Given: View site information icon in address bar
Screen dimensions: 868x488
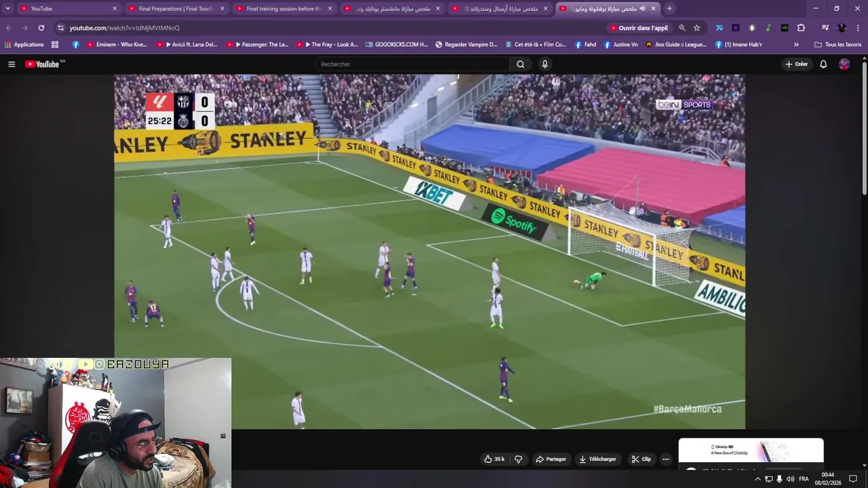Looking at the screenshot, I should click(60, 28).
